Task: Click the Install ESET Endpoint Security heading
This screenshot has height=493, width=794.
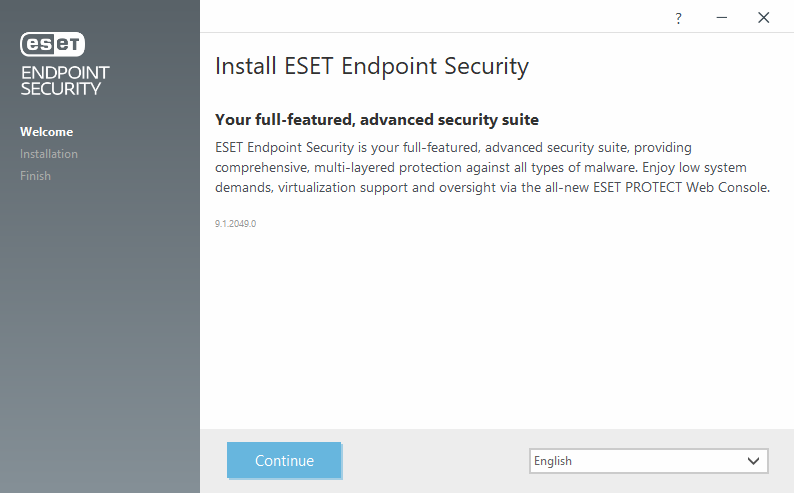Action: click(x=372, y=66)
